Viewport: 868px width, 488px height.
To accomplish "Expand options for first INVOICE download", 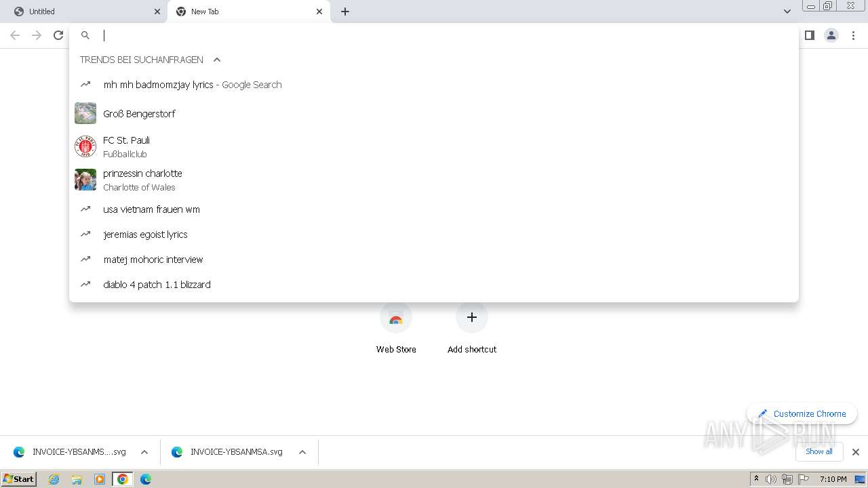I will [144, 452].
